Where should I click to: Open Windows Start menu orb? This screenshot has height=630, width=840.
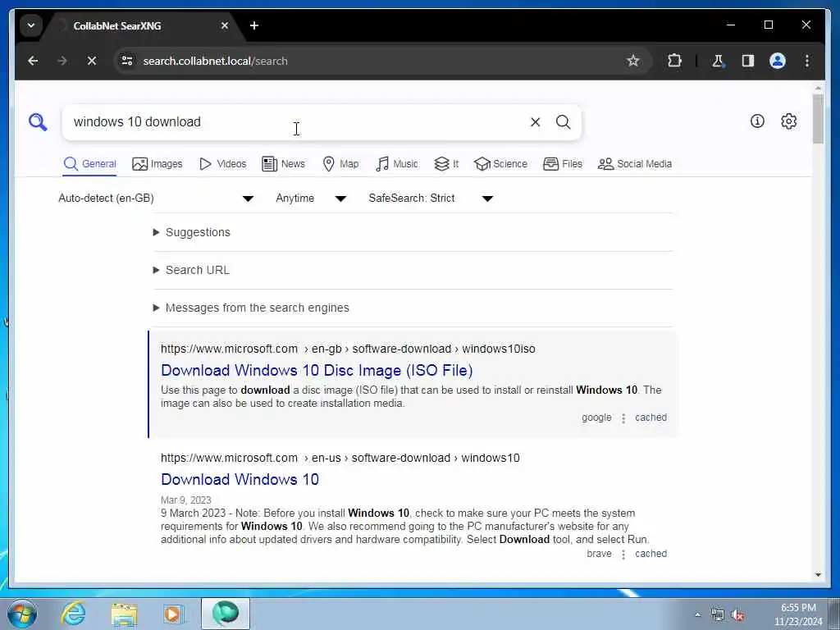(22, 614)
